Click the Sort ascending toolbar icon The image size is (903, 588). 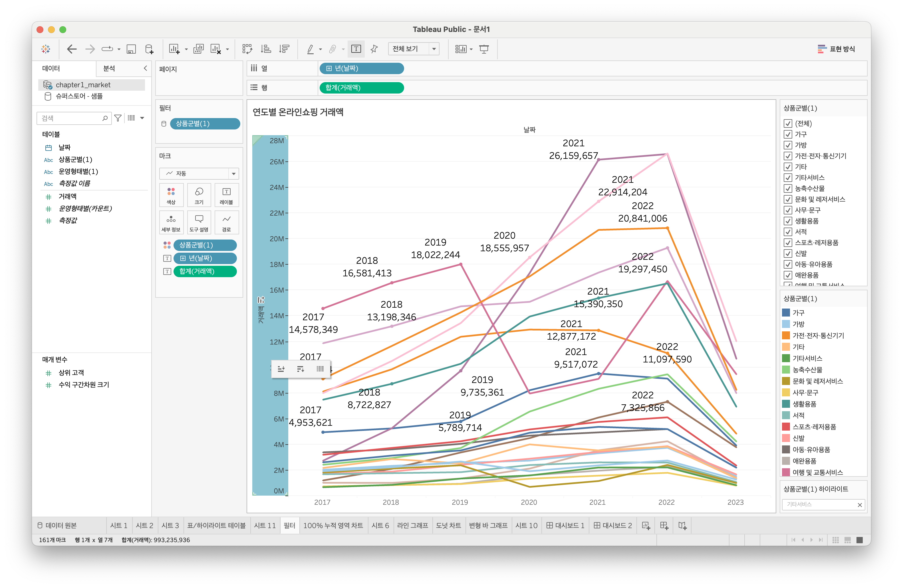coord(266,49)
